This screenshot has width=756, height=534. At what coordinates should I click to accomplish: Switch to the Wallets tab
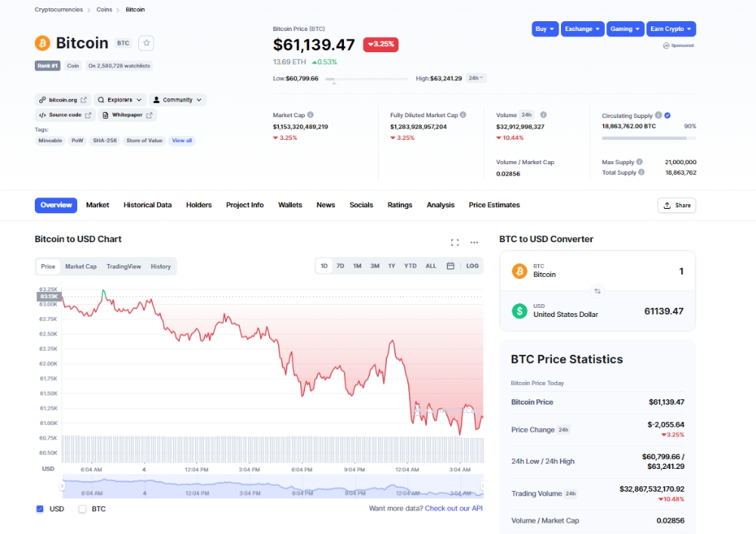pos(290,205)
